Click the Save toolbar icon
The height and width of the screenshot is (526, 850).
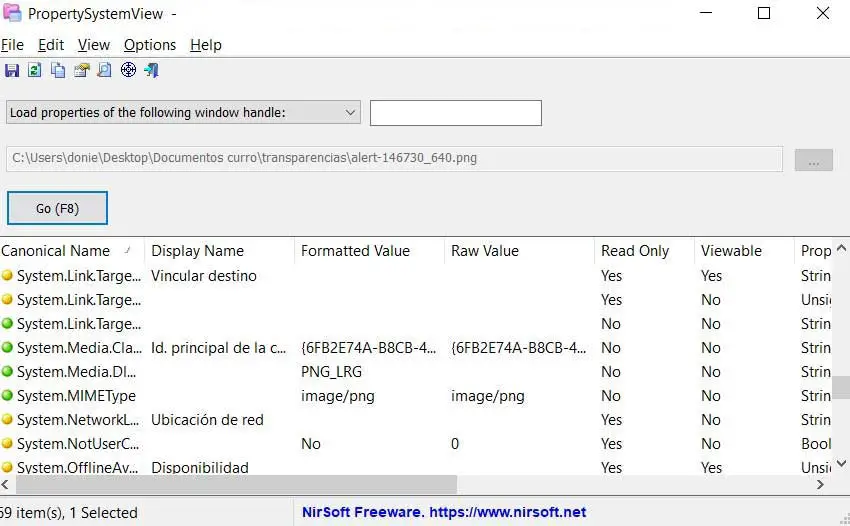click(x=12, y=70)
